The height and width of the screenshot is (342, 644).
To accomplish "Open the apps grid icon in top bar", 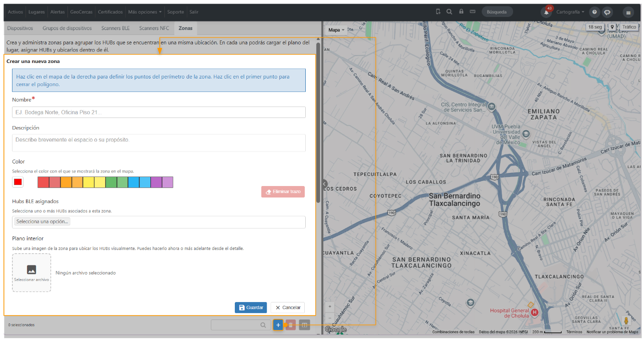I will pos(629,12).
